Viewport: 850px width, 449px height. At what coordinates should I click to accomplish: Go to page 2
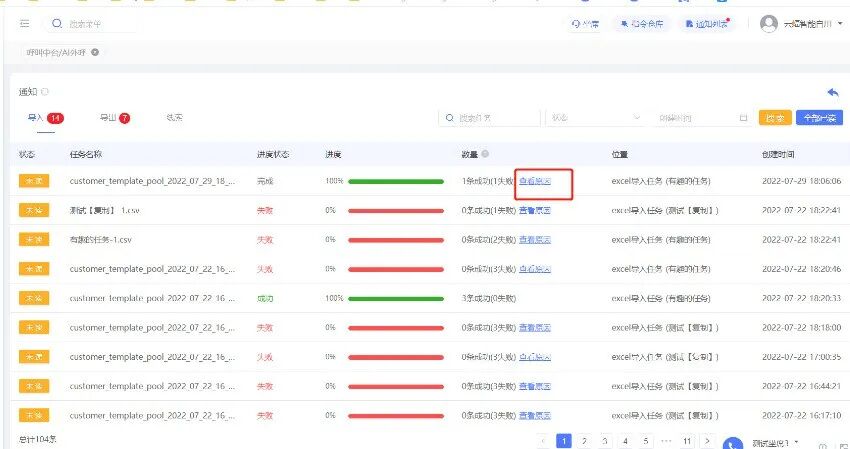click(584, 441)
